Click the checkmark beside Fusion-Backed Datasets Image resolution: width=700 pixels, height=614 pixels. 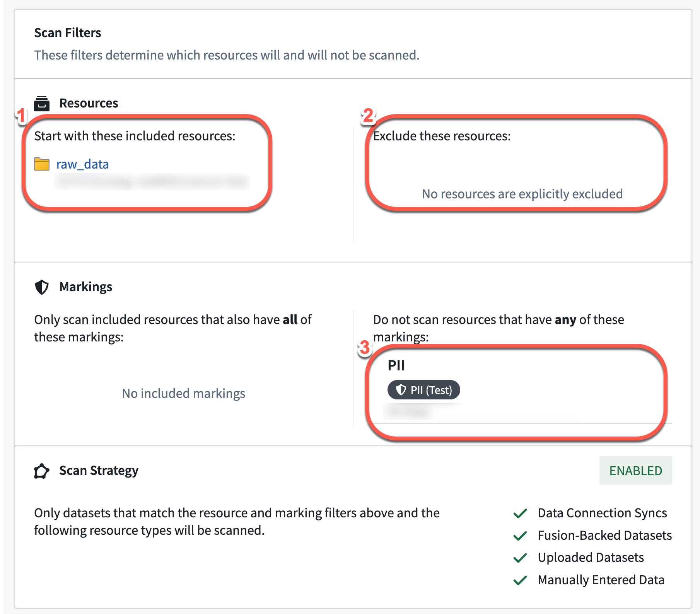[x=519, y=536]
